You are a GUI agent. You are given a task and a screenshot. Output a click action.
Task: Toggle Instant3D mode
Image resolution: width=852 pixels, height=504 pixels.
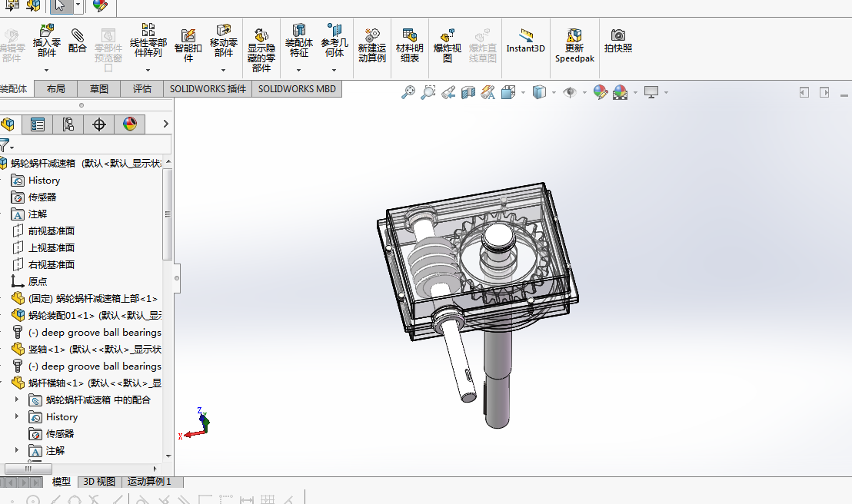pos(525,41)
